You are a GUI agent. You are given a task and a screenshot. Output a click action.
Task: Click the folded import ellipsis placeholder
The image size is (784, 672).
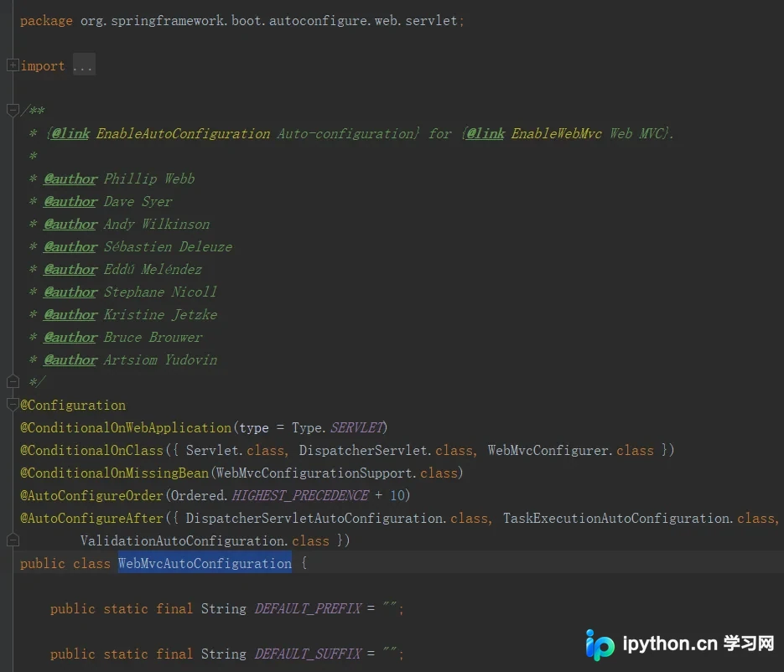click(x=84, y=65)
